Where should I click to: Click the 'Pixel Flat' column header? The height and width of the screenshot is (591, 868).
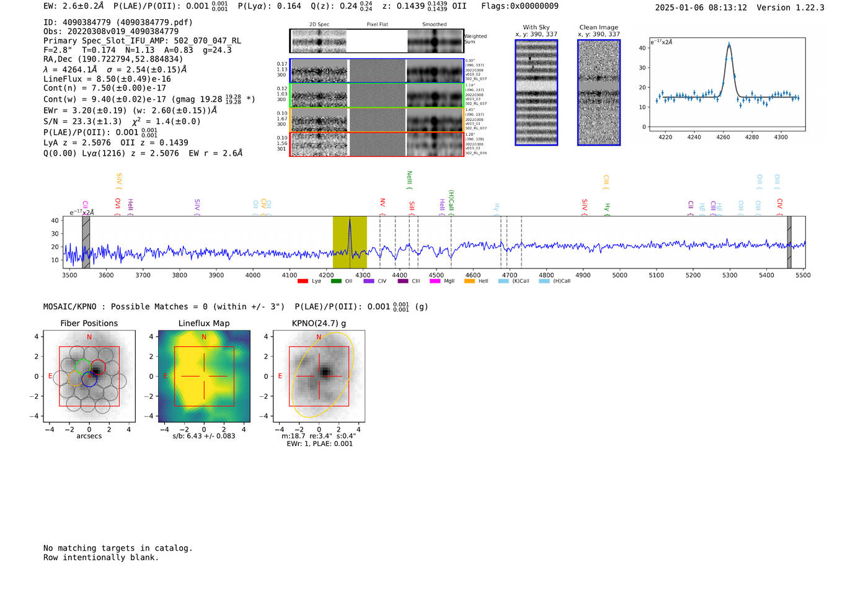coord(377,25)
